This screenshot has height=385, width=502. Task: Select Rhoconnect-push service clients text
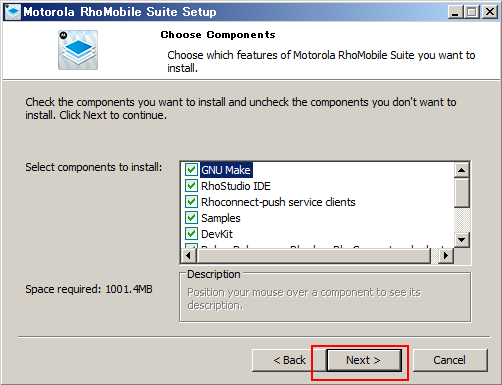coord(278,202)
